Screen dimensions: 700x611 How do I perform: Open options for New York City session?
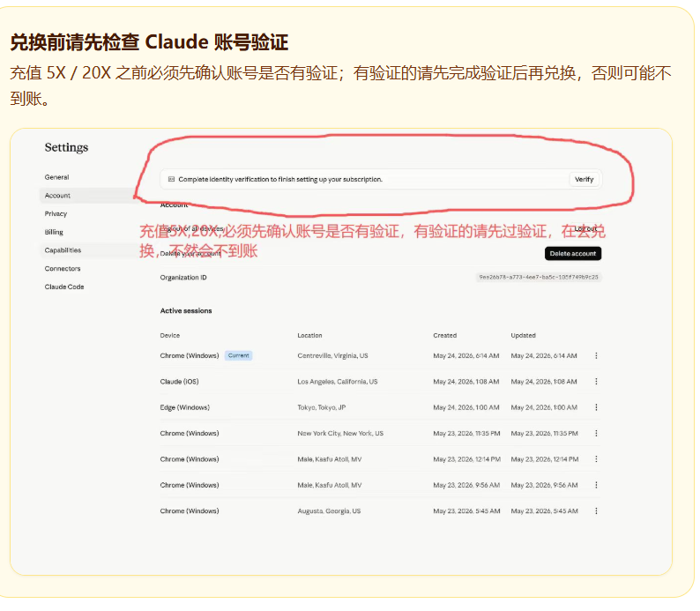pyautogui.click(x=596, y=434)
